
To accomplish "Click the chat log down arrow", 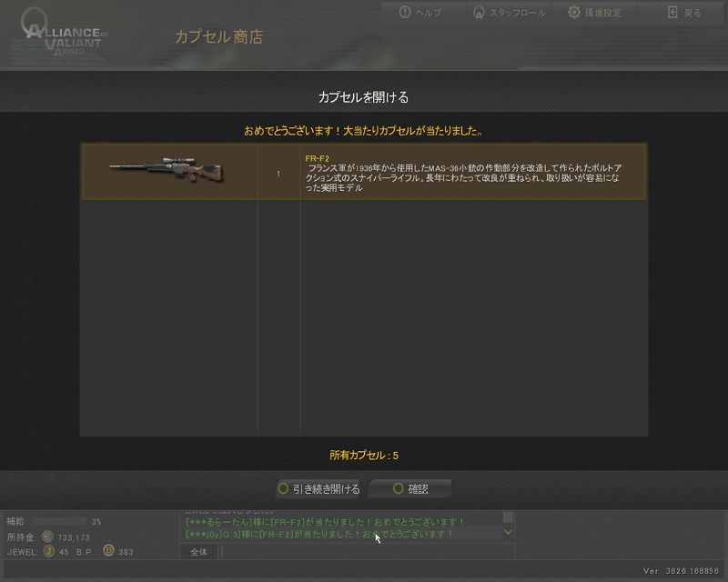I will pyautogui.click(x=509, y=532).
